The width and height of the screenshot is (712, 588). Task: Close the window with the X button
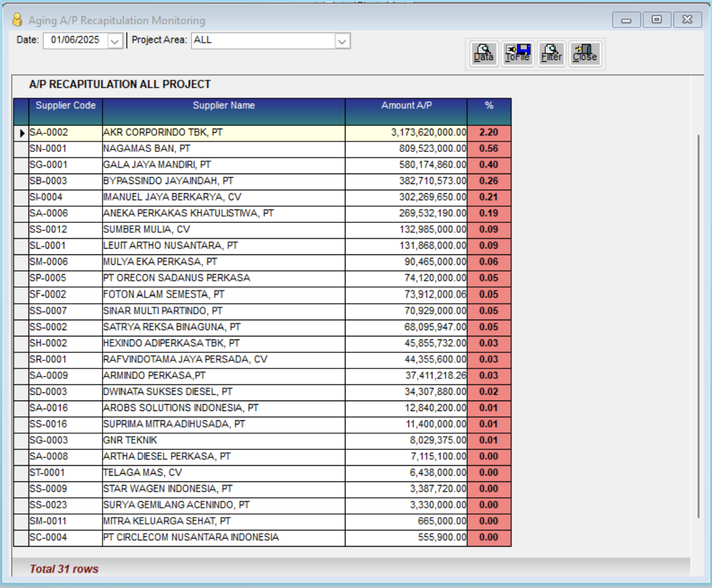[x=688, y=20]
